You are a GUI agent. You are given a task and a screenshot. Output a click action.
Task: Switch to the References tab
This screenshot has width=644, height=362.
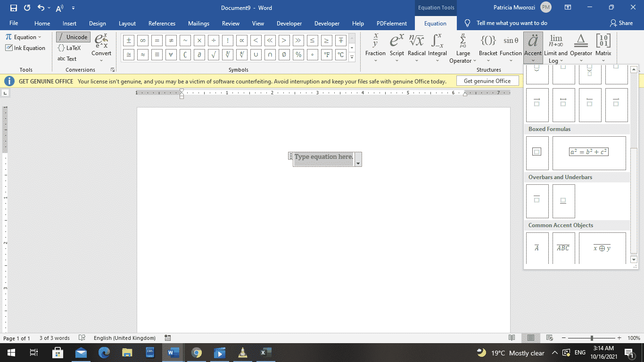click(x=162, y=23)
